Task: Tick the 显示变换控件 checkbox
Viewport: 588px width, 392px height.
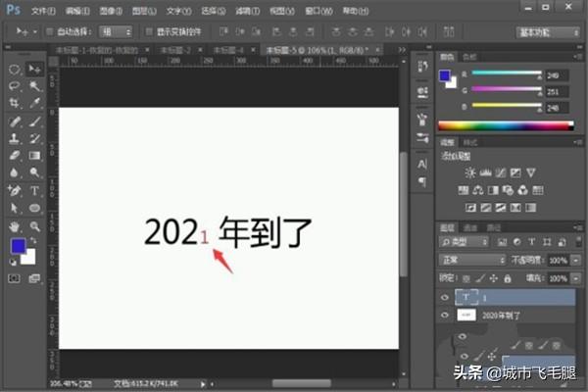Action: point(148,31)
